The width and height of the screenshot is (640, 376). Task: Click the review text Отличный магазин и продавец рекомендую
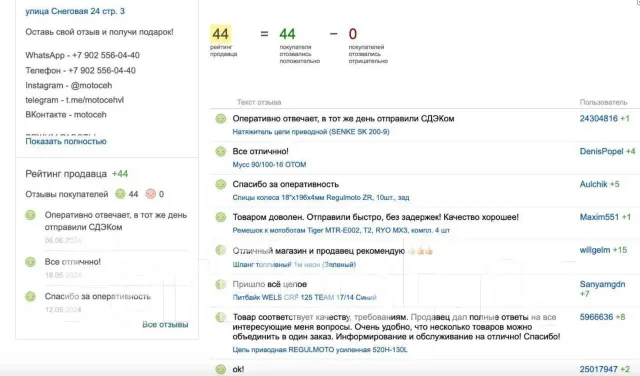pos(319,251)
